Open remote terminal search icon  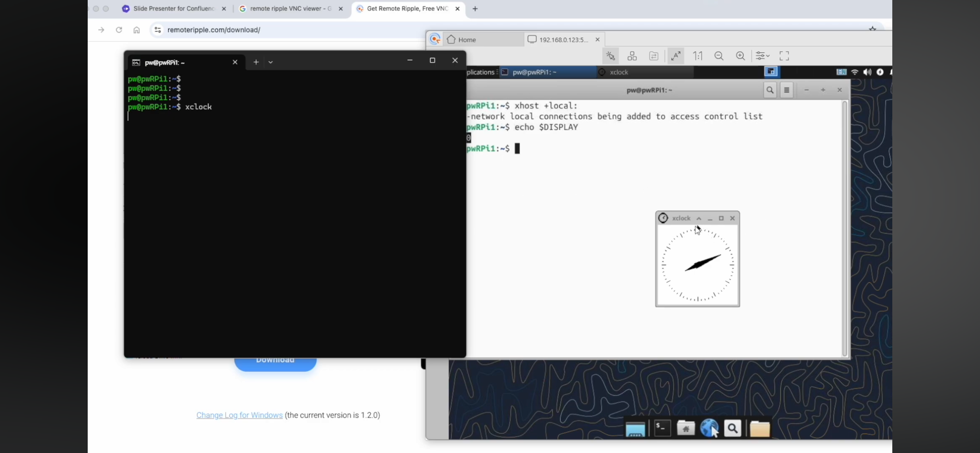(x=770, y=90)
